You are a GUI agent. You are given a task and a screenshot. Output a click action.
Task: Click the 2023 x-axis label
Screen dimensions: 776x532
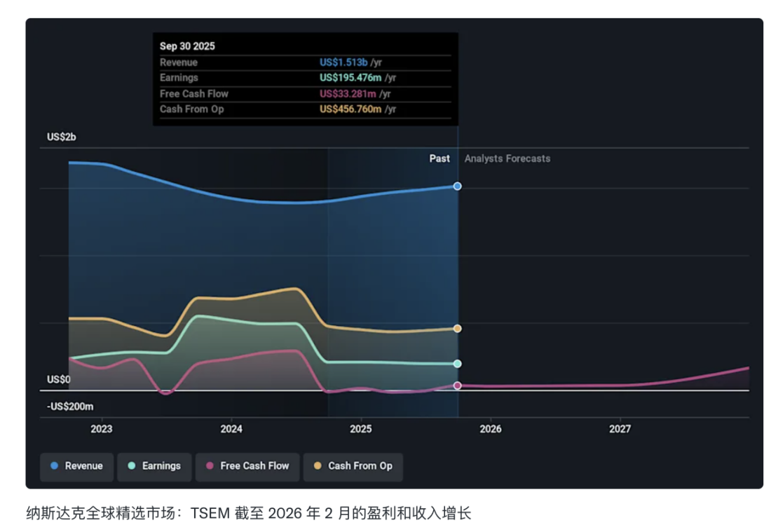[102, 429]
